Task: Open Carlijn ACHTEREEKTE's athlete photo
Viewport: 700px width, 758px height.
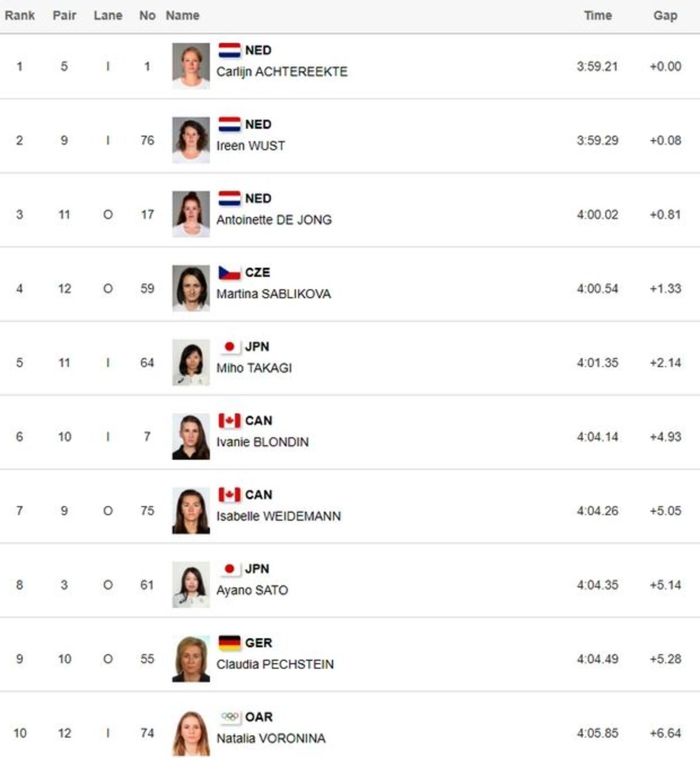Action: (x=191, y=66)
